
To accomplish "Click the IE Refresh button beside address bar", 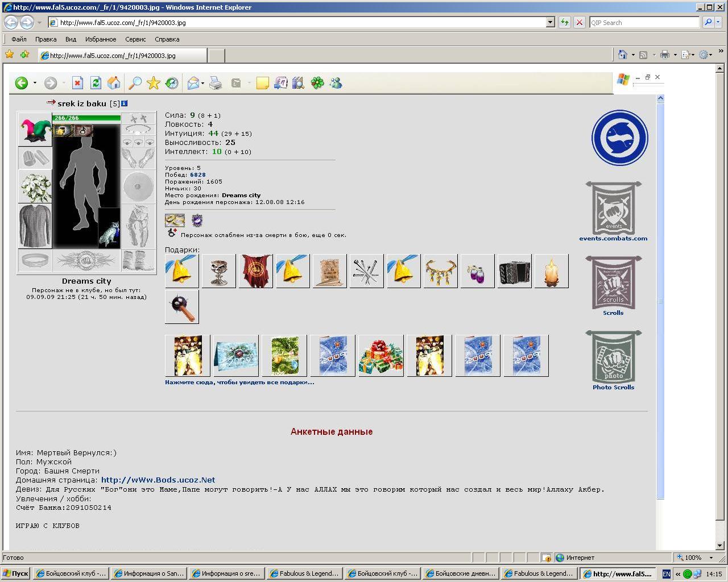I will coord(564,22).
